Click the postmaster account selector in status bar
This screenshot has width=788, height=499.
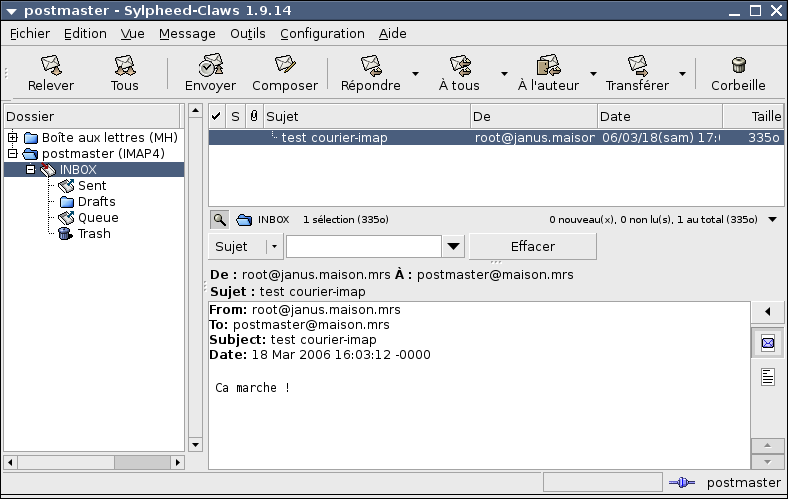pos(744,482)
